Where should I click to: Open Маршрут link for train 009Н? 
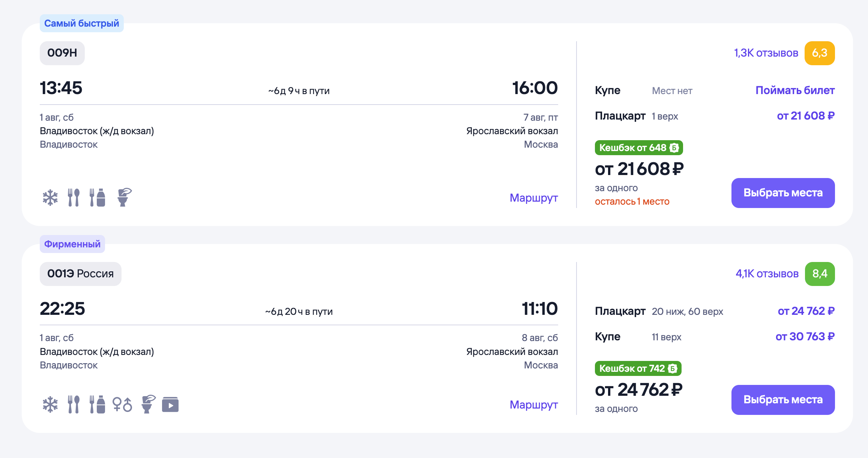(534, 198)
